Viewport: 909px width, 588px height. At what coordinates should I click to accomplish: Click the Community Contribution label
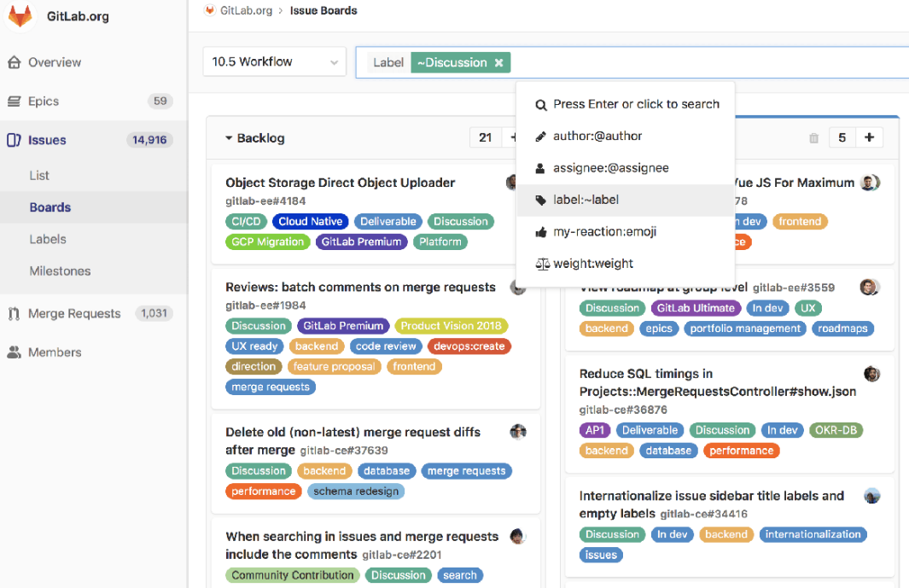pos(293,575)
